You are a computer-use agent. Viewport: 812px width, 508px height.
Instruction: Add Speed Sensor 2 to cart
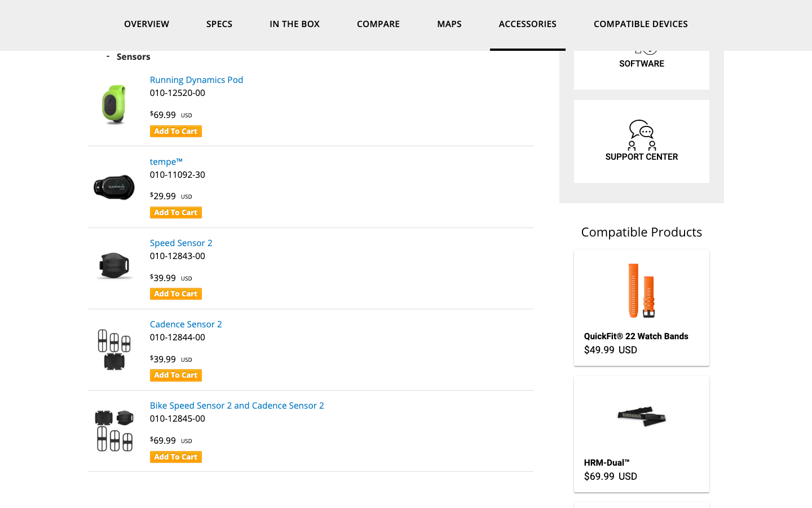click(x=176, y=294)
